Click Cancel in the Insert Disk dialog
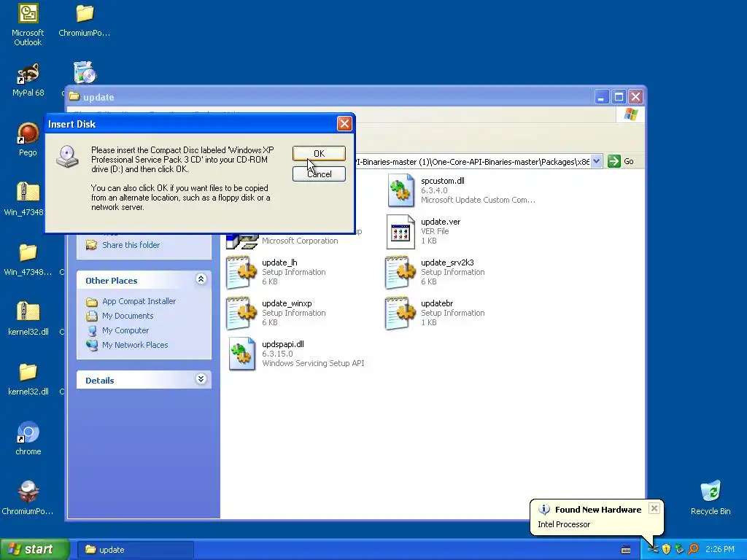This screenshot has width=747, height=560. coord(319,174)
